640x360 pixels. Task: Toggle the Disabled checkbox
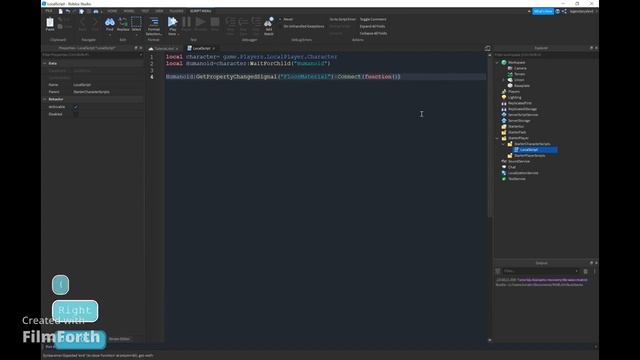click(x=76, y=114)
